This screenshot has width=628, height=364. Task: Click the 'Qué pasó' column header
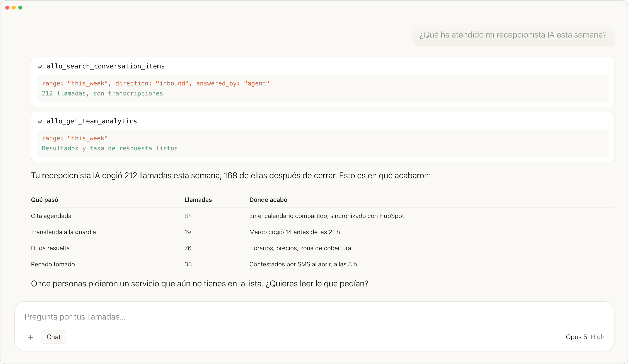pos(45,200)
